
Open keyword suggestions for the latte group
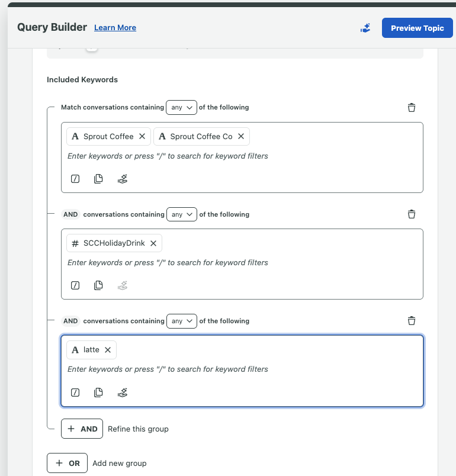122,392
